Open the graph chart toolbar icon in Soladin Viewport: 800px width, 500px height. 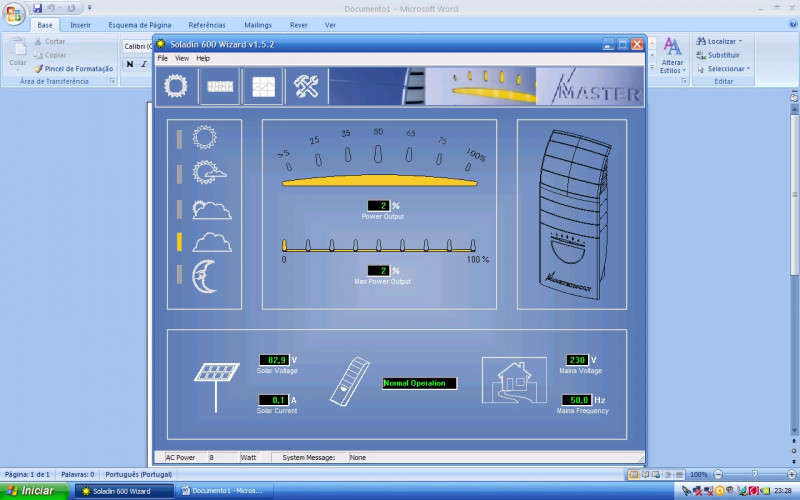pyautogui.click(x=263, y=86)
